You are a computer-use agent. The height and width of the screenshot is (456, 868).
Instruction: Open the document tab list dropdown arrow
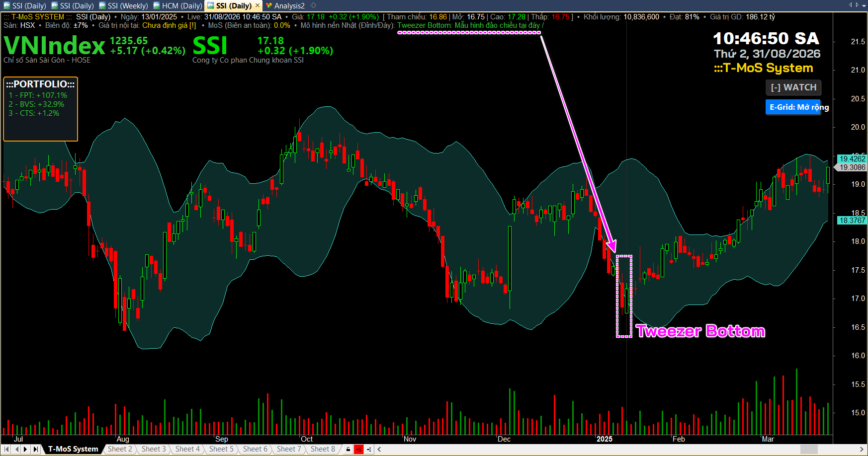tap(864, 5)
